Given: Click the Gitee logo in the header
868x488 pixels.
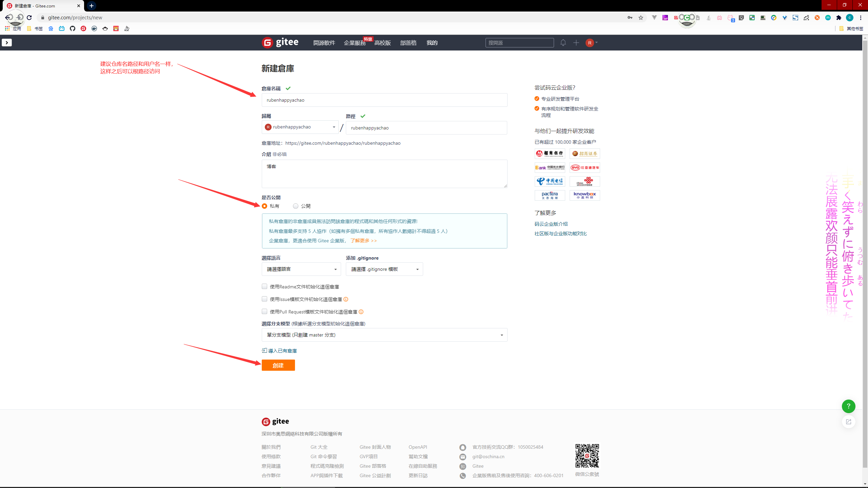Looking at the screenshot, I should [x=280, y=43].
